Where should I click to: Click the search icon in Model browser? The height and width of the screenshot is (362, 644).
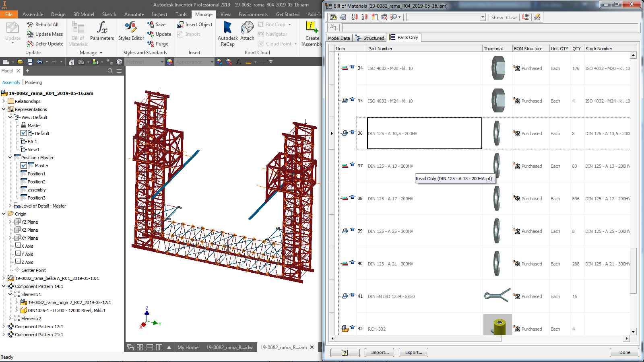(110, 71)
